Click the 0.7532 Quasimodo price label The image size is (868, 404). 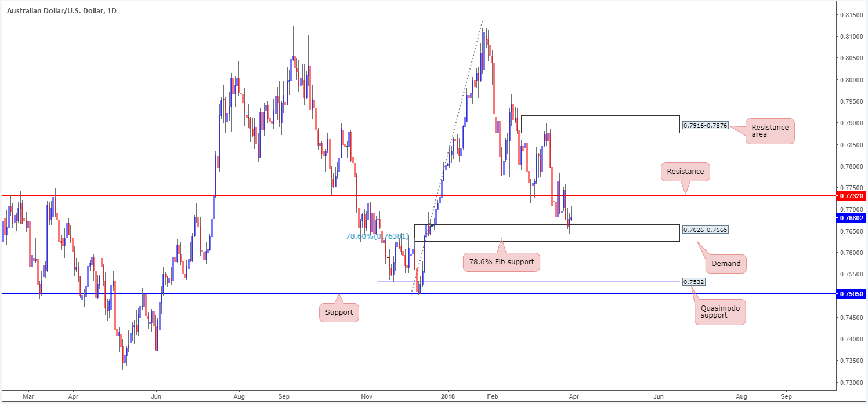tap(693, 282)
